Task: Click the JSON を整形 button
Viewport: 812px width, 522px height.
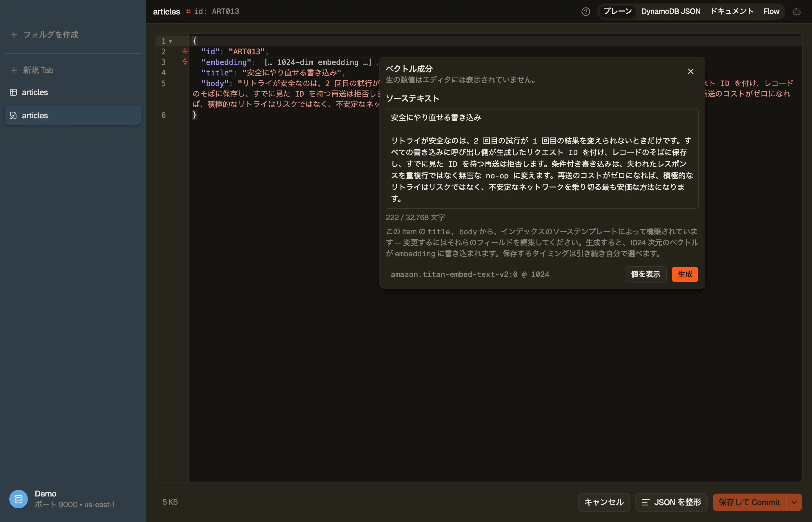Action: coord(671,502)
